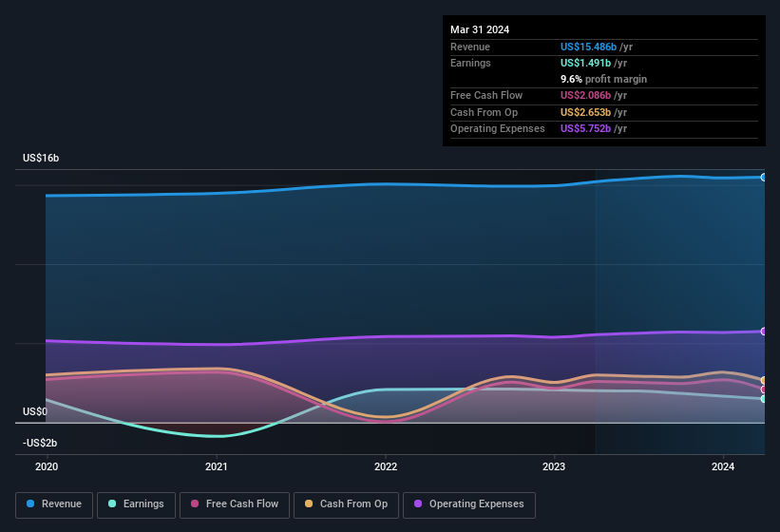Click the 9.6% profit margin text
This screenshot has height=532, width=780.
click(603, 79)
